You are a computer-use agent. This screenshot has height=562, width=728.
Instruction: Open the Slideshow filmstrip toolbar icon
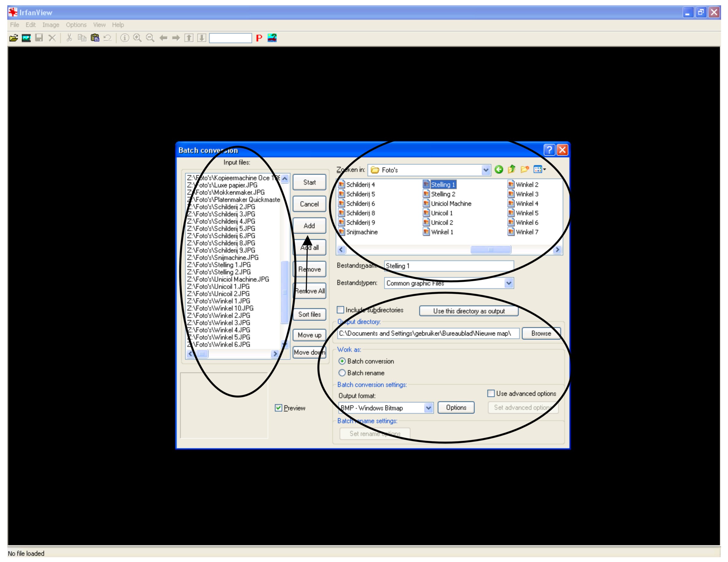click(26, 38)
